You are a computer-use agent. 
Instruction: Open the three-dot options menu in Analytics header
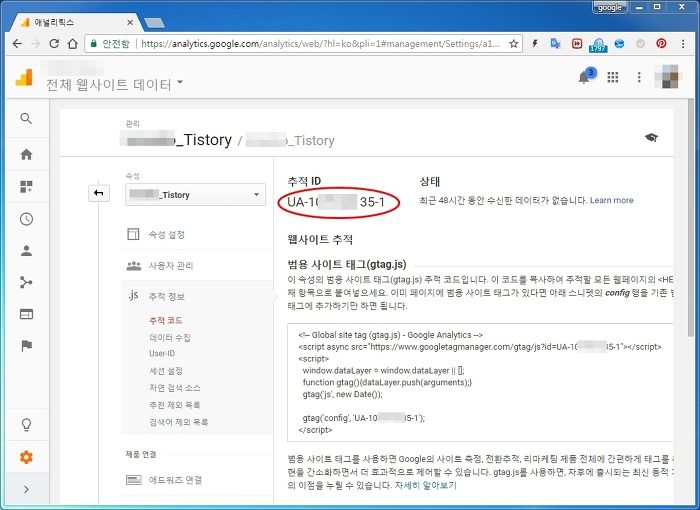(x=639, y=77)
